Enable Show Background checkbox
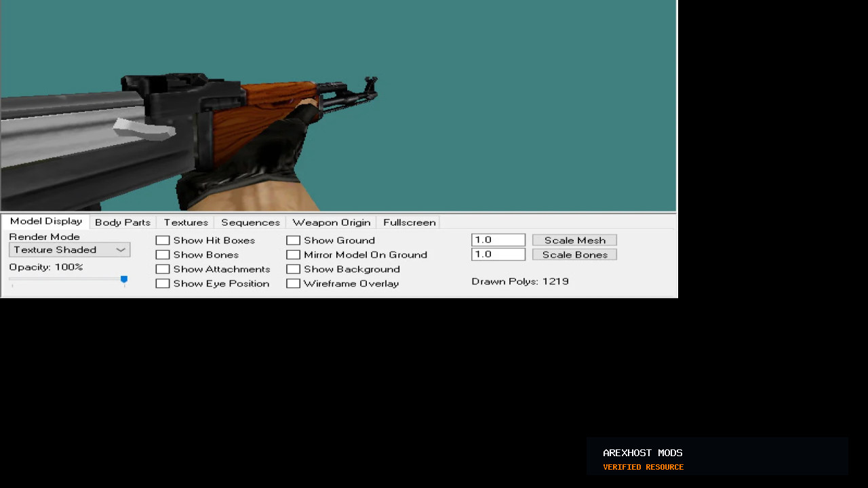Image resolution: width=868 pixels, height=488 pixels. point(293,269)
